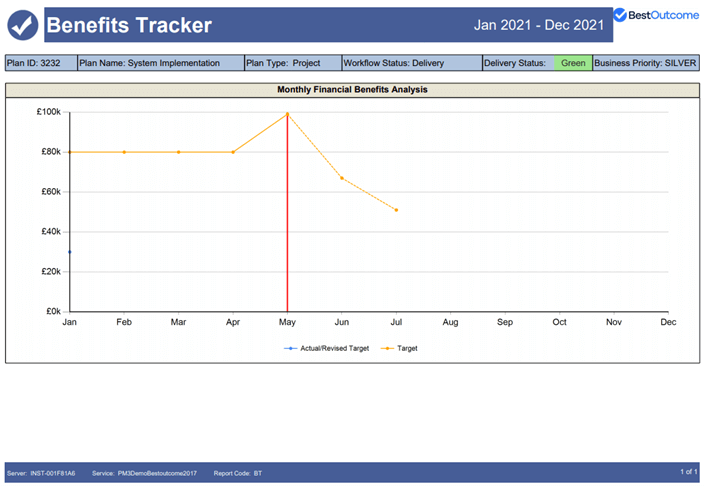Click the Workflow Status: Delivery cell
The width and height of the screenshot is (705, 486).
(x=412, y=63)
